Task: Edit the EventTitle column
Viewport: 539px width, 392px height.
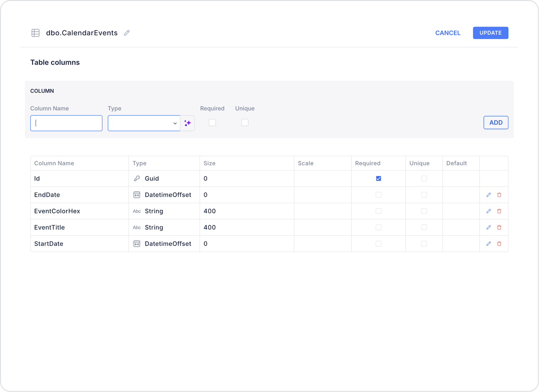Action: [x=488, y=227]
